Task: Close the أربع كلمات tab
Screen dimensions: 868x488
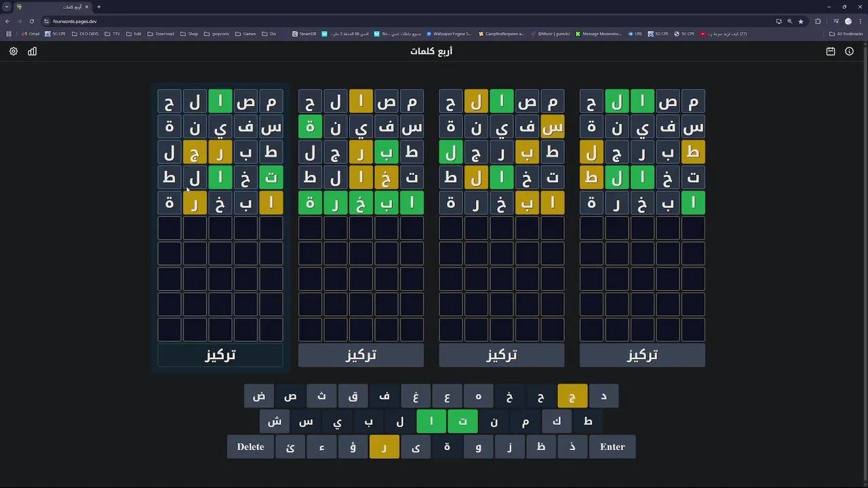Action: coord(87,7)
